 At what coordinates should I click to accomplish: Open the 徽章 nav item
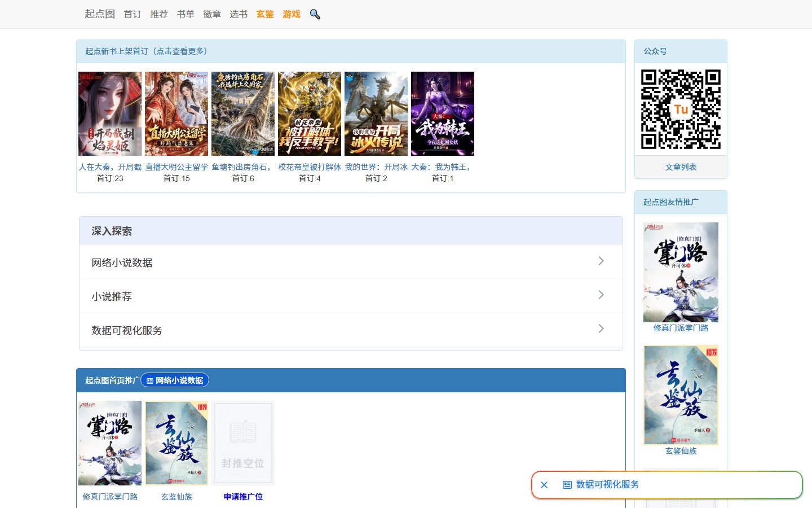pyautogui.click(x=212, y=14)
